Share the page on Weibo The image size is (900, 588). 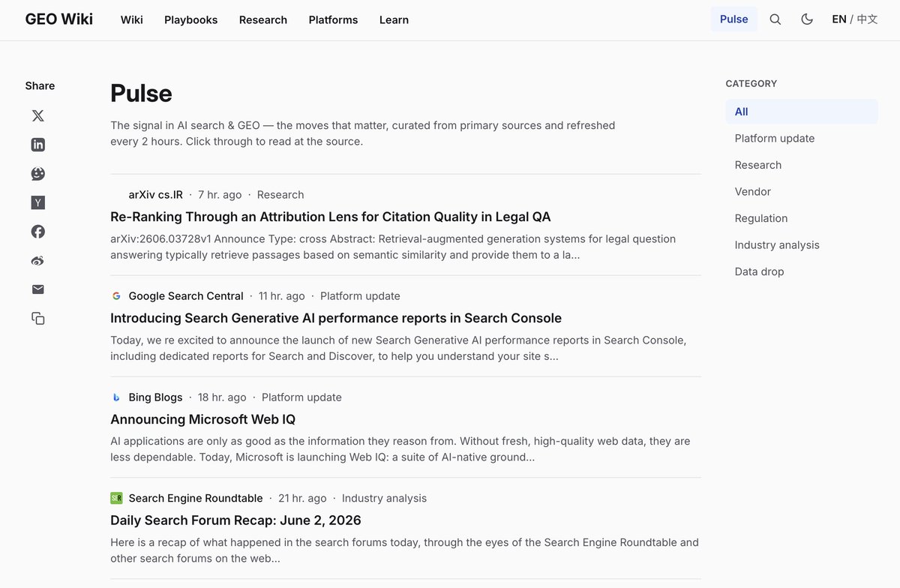coord(38,261)
